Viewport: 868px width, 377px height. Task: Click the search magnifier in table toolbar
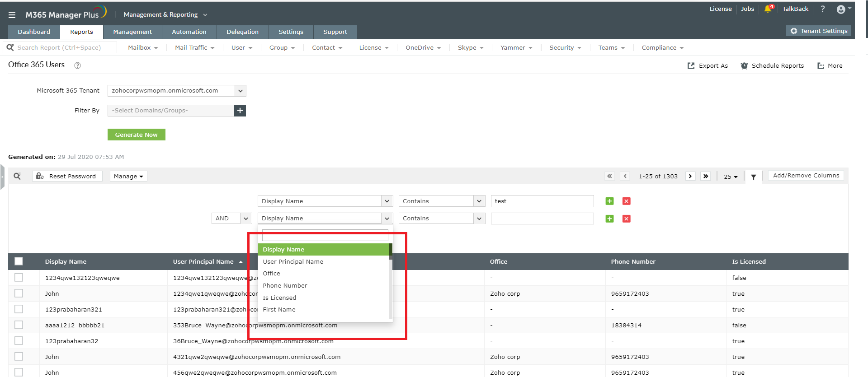(x=17, y=176)
